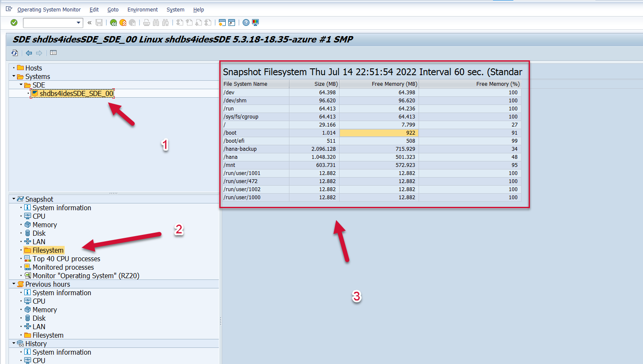
Task: Click the Generate Shortcut toolbar icon
Action: (x=232, y=23)
